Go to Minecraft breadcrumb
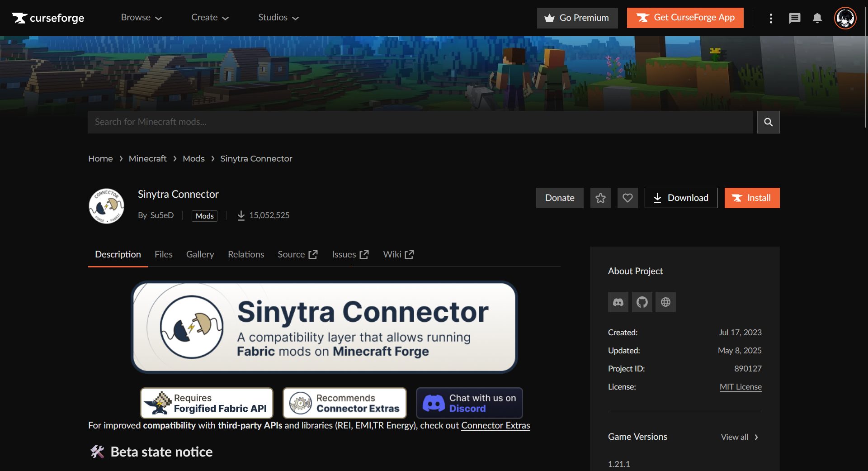Viewport: 868px width, 471px height. [x=147, y=159]
